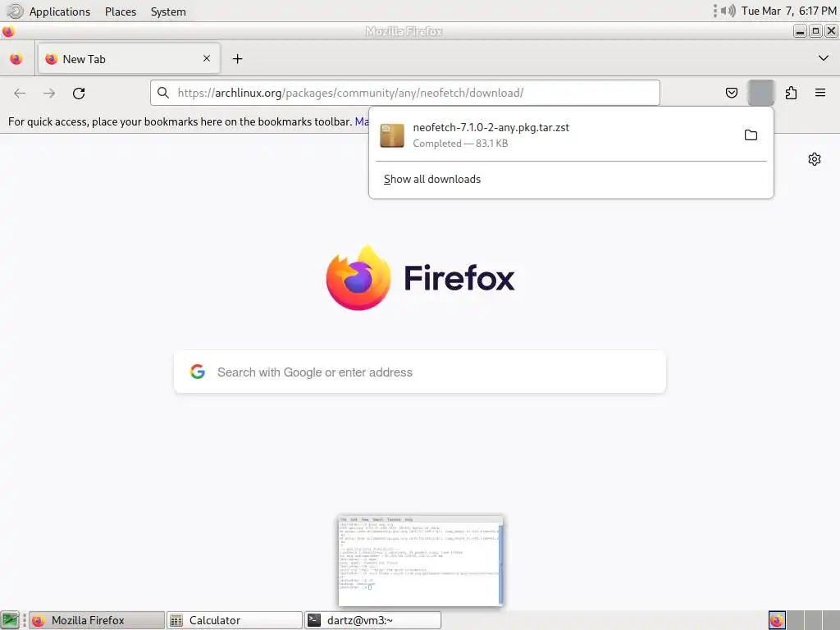Open the clock showing Tue Mar 7

788,11
